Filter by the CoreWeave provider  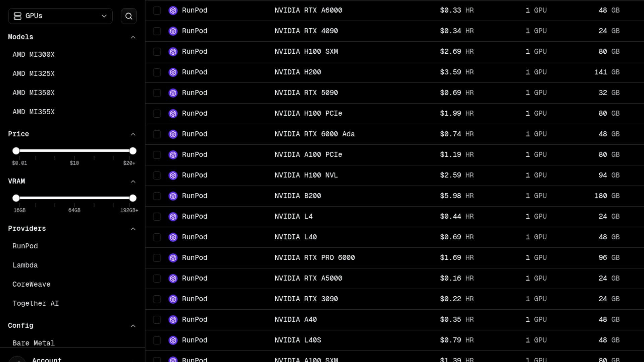click(32, 284)
